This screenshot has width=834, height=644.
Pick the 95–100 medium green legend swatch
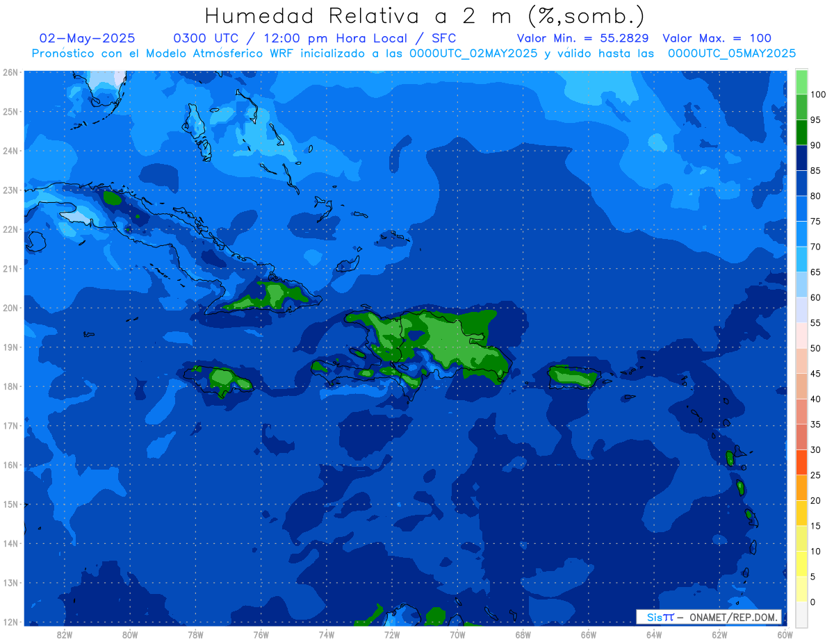point(801,108)
